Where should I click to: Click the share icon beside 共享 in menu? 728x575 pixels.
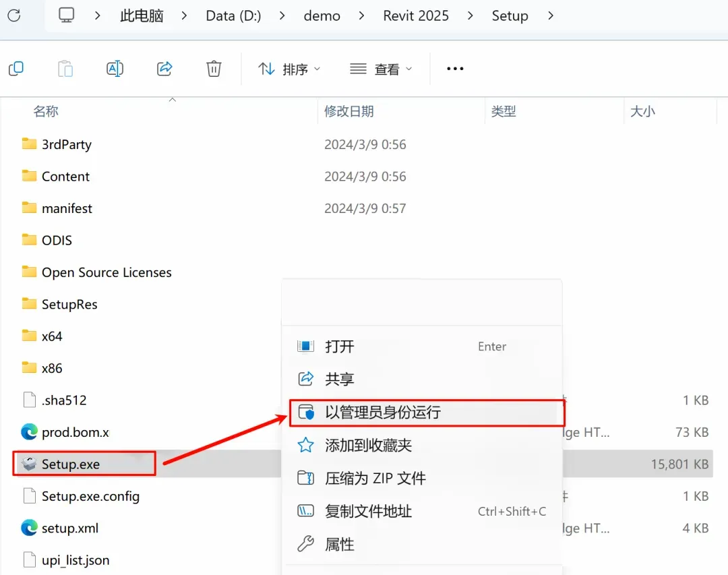coord(305,379)
